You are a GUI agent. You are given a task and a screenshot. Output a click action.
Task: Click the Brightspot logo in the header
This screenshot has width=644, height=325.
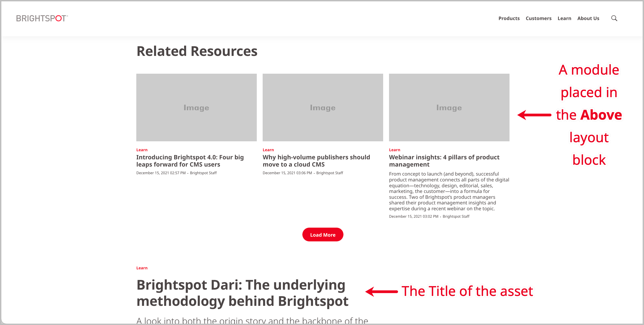point(42,18)
